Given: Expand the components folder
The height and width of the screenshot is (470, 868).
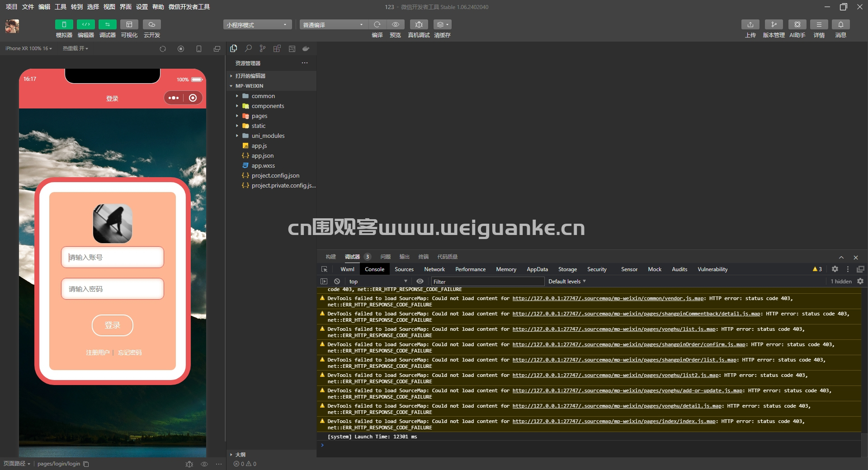Looking at the screenshot, I should click(x=271, y=106).
